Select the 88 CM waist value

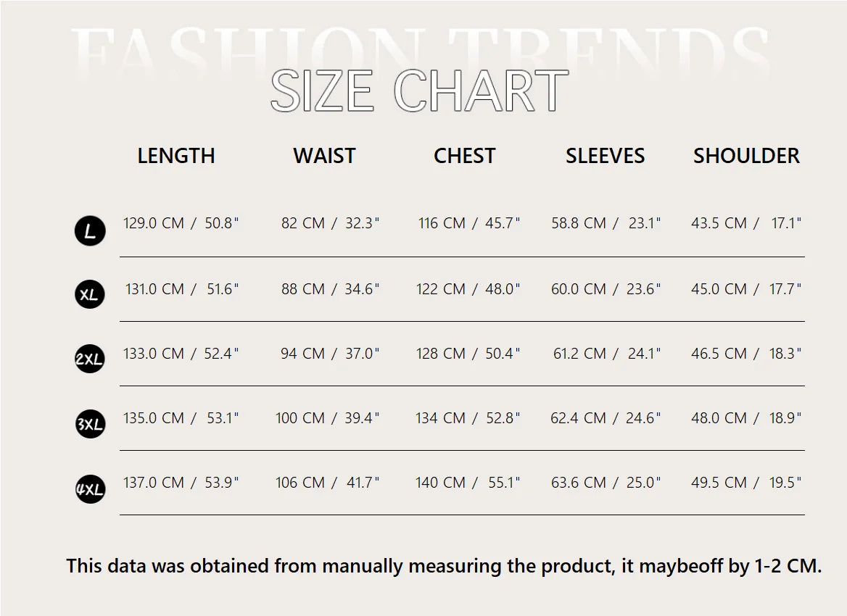click(x=303, y=289)
